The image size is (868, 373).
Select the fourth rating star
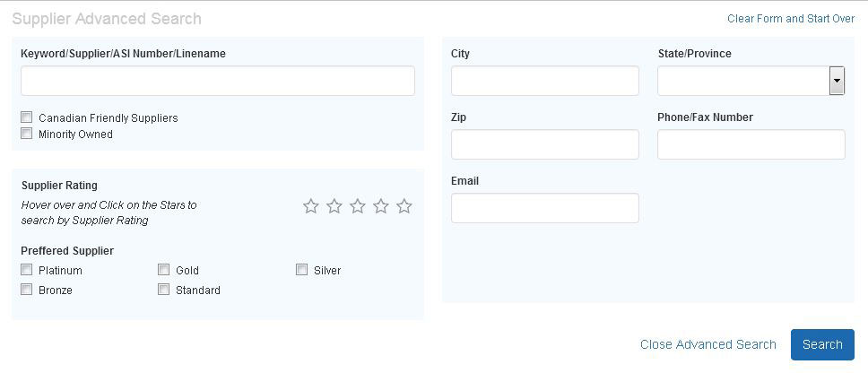[x=381, y=206]
